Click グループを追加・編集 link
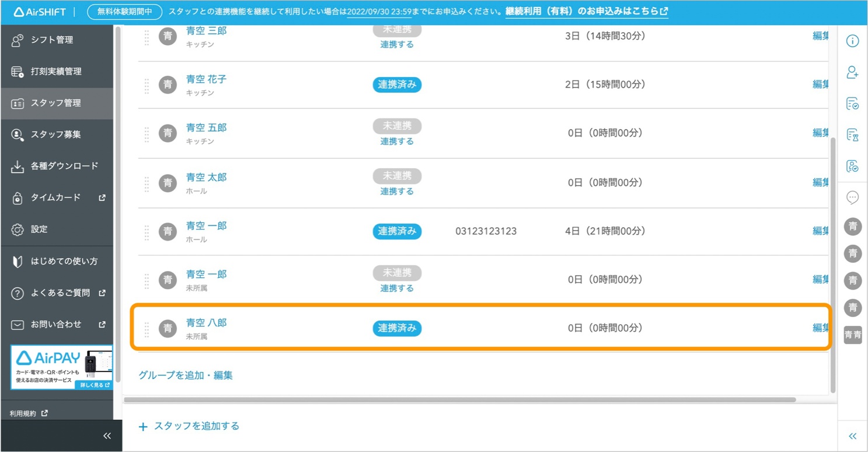The width and height of the screenshot is (868, 452). click(x=186, y=375)
